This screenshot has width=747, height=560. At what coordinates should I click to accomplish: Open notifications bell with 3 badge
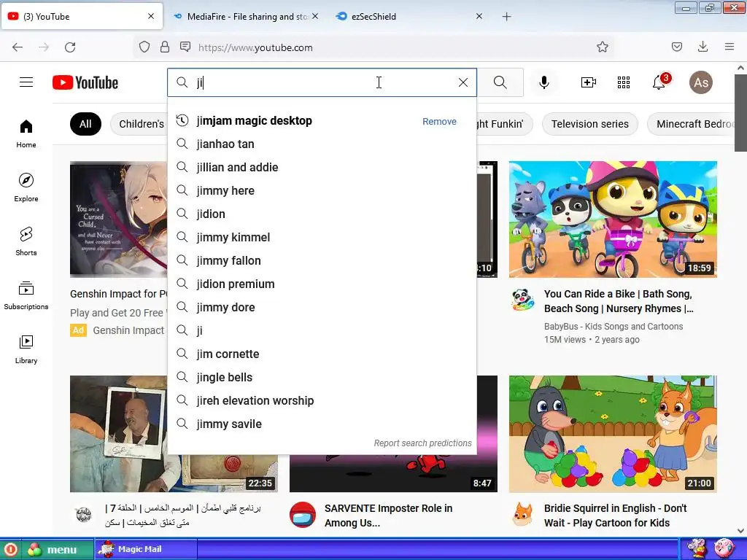click(660, 82)
